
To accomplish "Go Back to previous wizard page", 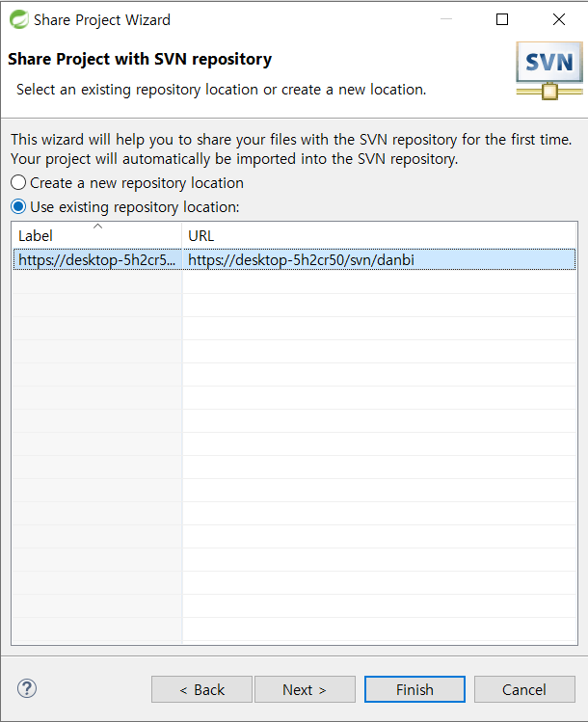I will tap(201, 689).
